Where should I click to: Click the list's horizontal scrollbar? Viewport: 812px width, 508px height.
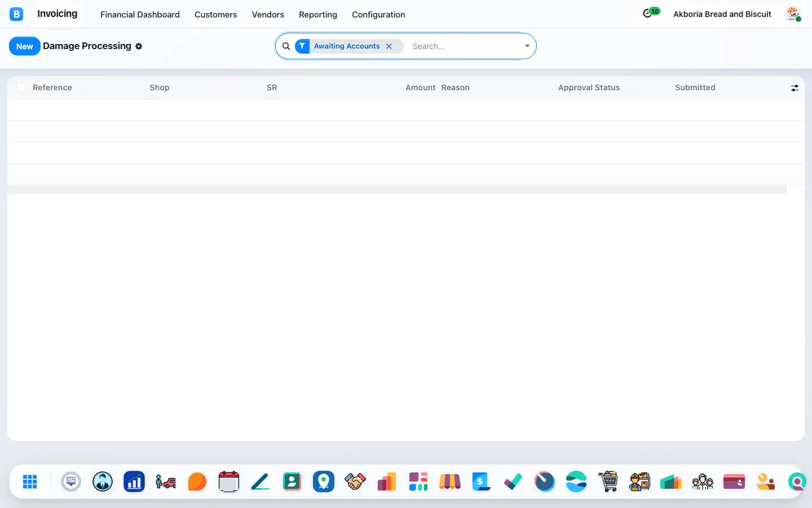click(397, 190)
